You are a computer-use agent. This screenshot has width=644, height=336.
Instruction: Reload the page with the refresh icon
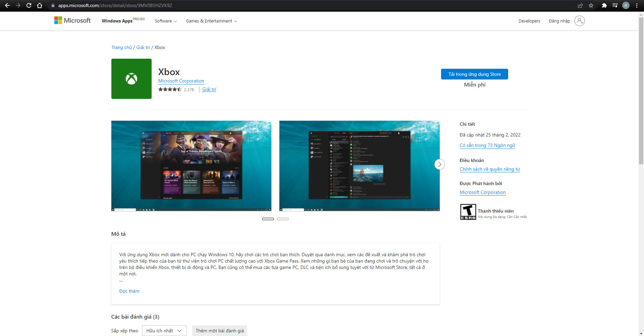coord(29,5)
